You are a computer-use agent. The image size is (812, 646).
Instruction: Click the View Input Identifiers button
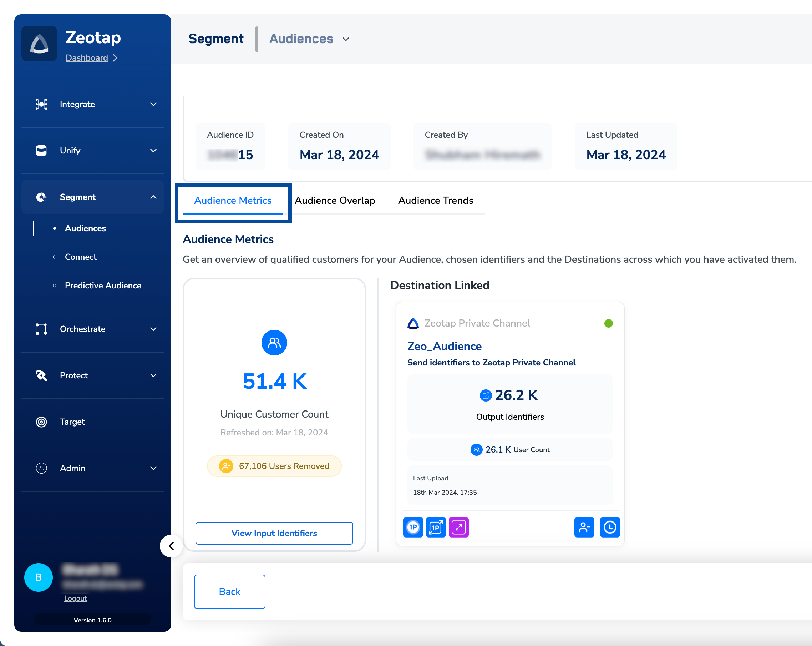point(274,533)
